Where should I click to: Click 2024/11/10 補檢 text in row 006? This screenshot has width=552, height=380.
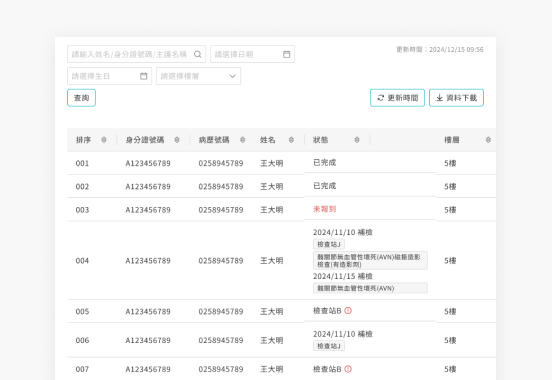pos(343,334)
